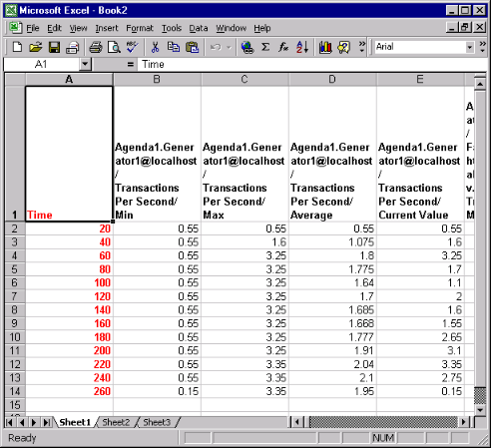Select column A header
Viewport: 491px width, 448px height.
pos(69,80)
